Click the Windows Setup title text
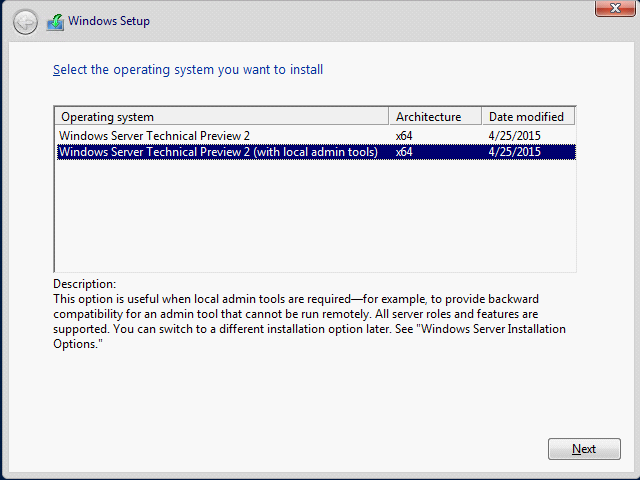 click(x=109, y=21)
